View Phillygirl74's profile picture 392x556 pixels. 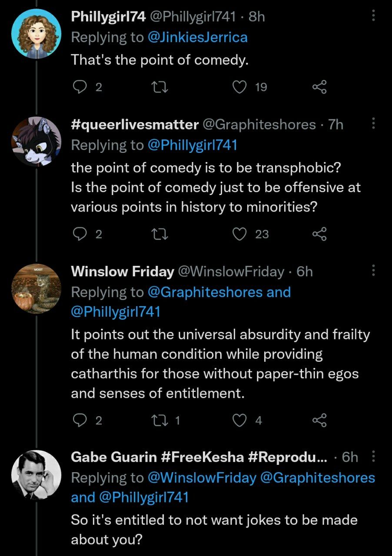[x=36, y=34]
